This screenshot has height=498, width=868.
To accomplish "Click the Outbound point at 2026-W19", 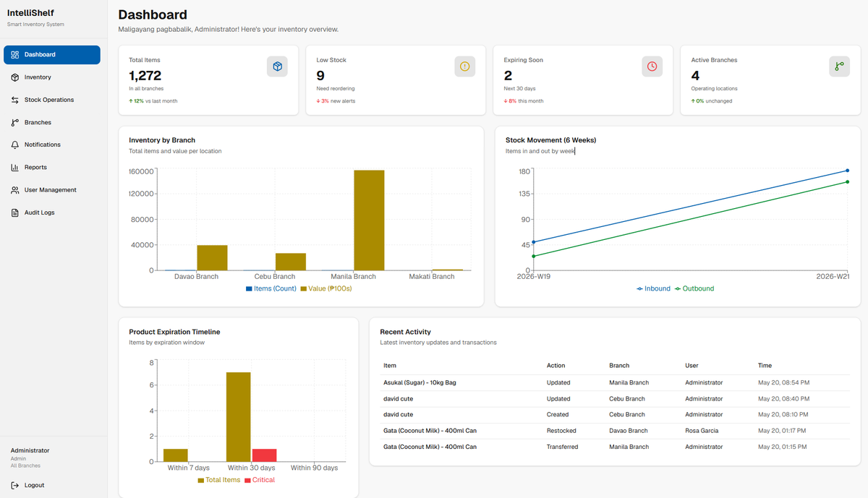I will (x=534, y=256).
